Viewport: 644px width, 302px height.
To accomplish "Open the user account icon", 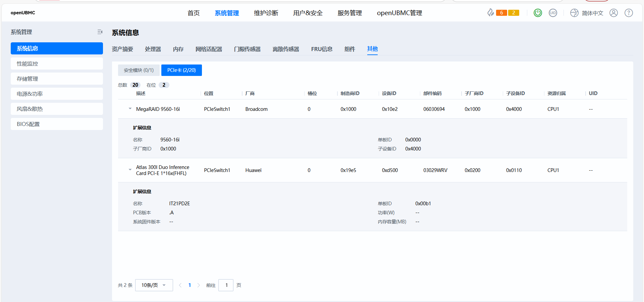I will click(x=613, y=13).
